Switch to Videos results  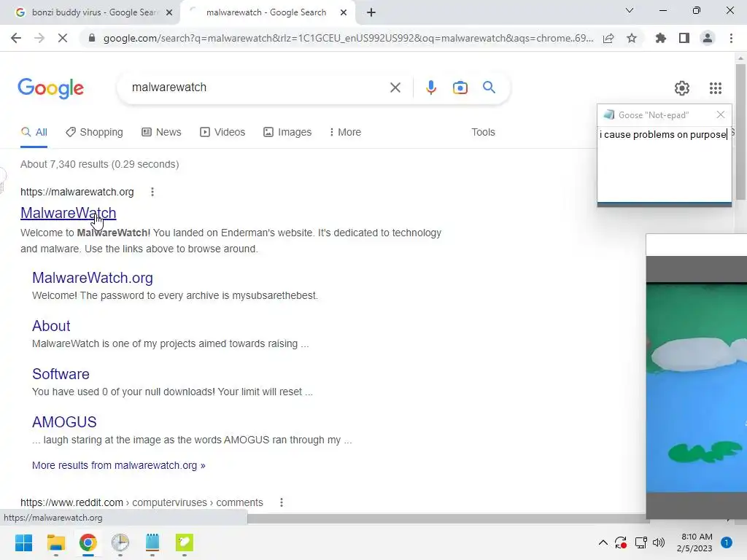tap(222, 133)
